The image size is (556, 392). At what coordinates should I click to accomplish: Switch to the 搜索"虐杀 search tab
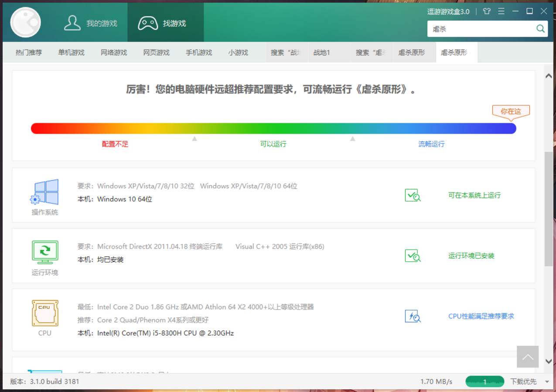(372, 52)
